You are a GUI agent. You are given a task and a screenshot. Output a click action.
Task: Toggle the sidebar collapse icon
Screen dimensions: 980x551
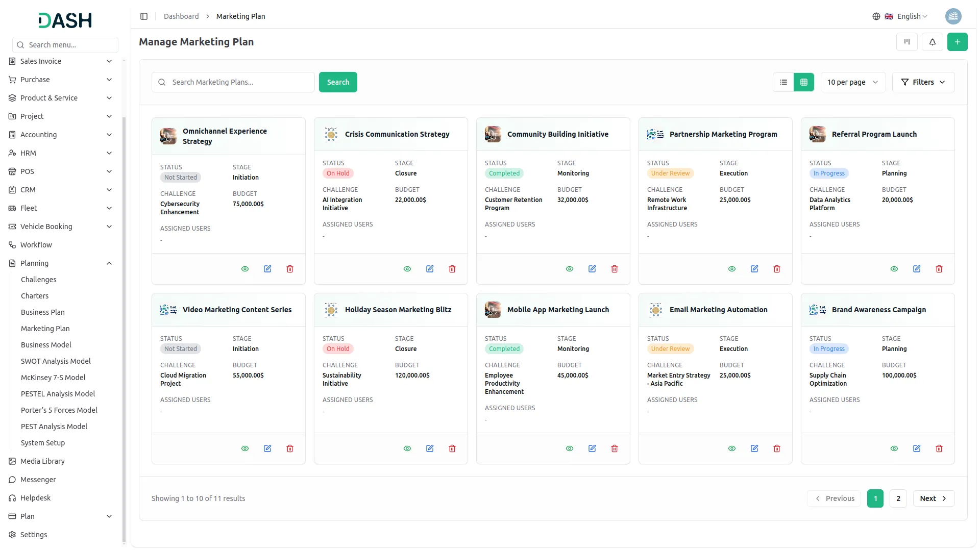point(144,16)
